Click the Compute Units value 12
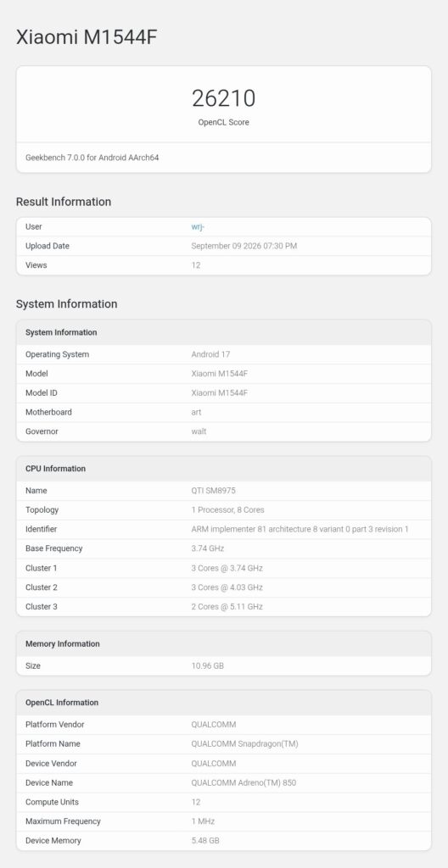 [x=196, y=802]
